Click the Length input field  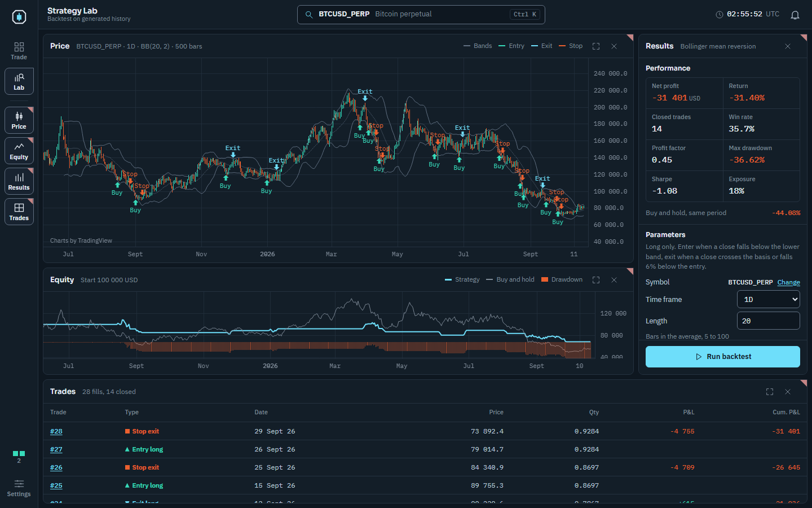point(769,321)
